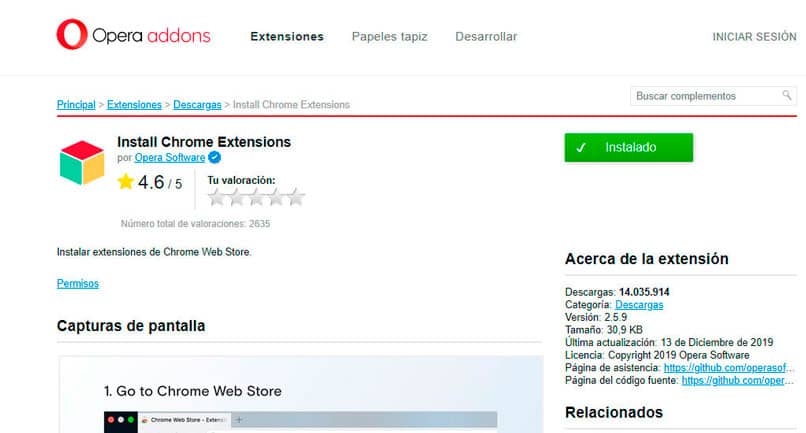This screenshot has width=806, height=433.
Task: Click the 'Instalar extensiones de Chrome Web Store' description
Action: (154, 252)
